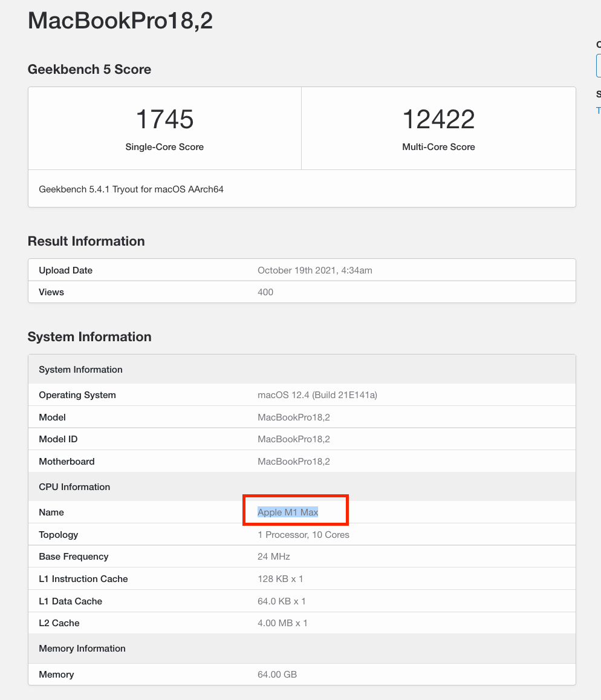The height and width of the screenshot is (700, 601).
Task: Click the Upload Date label
Action: 65,270
